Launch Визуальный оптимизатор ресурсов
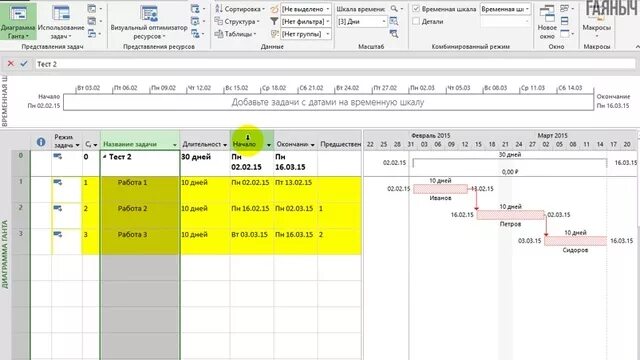The image size is (640, 360). click(149, 22)
